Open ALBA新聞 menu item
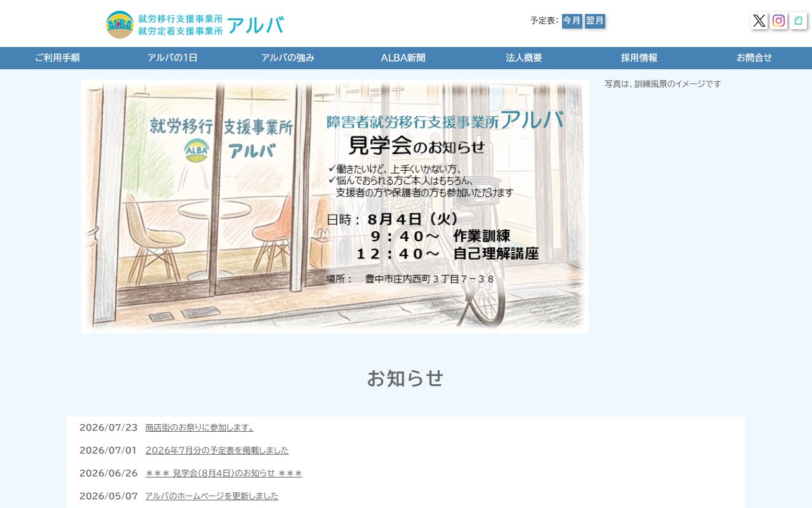Screen dimensions: 812x508 403,58
